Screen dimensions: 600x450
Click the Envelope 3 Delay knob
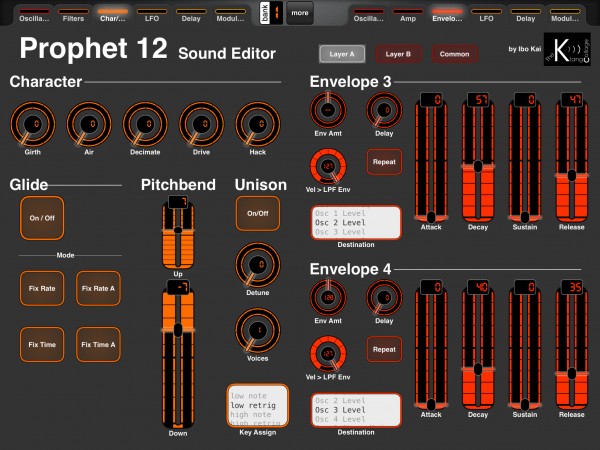(x=384, y=110)
